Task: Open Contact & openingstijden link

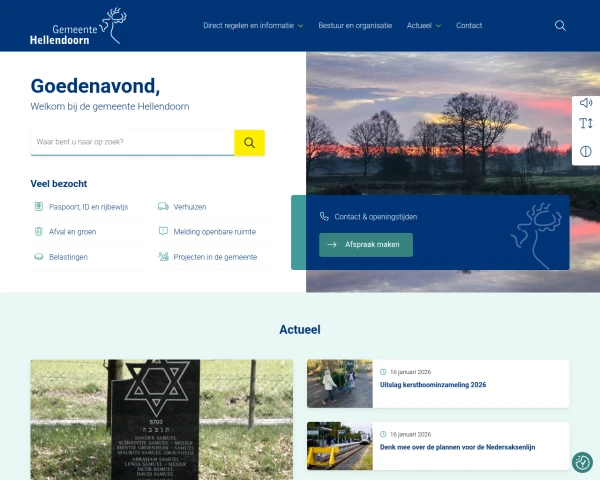Action: 376,217
